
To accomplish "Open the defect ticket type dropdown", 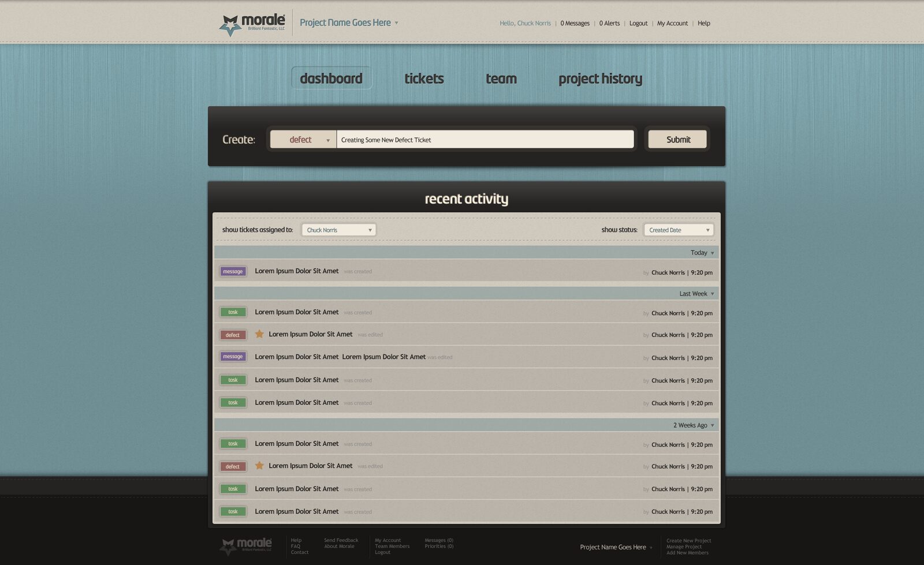I will click(x=303, y=140).
